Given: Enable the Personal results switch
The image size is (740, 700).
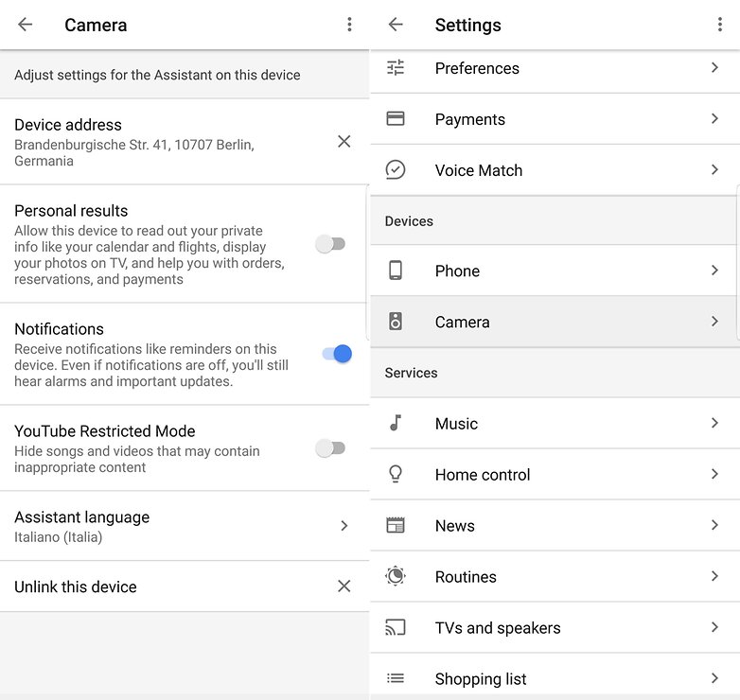Looking at the screenshot, I should pos(330,244).
